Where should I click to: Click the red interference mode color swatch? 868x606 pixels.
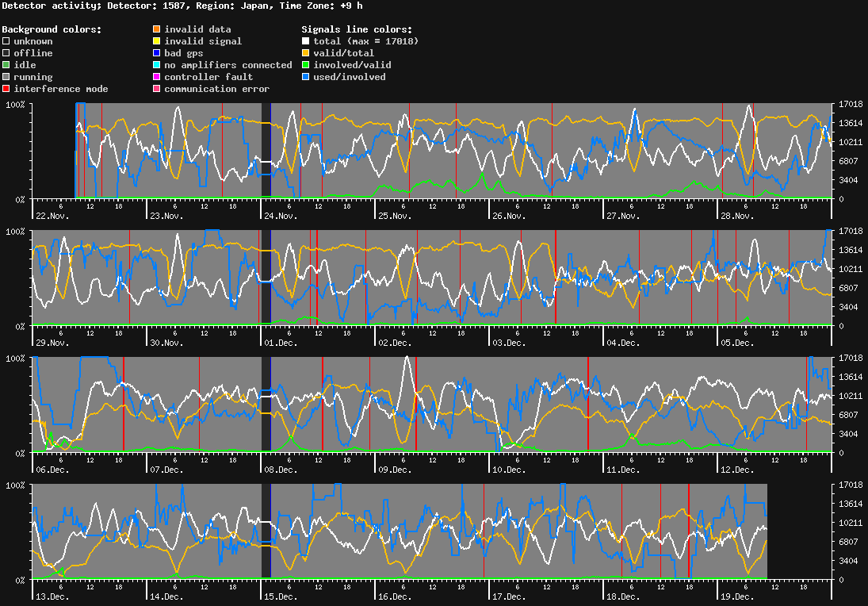6,89
